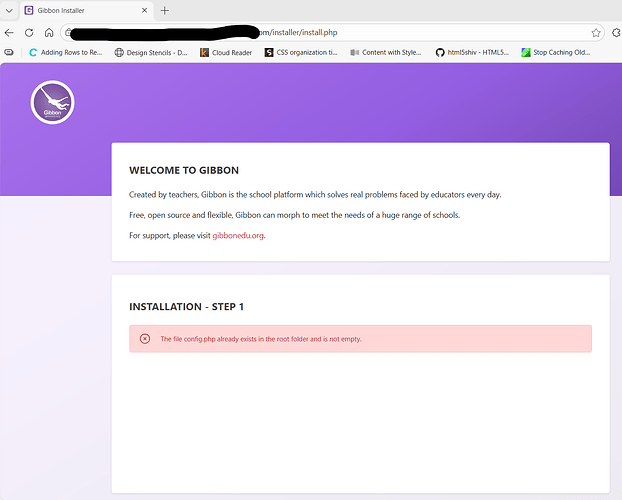This screenshot has width=622, height=500.
Task: Click the Gibbon logo in the header
Action: tap(53, 104)
